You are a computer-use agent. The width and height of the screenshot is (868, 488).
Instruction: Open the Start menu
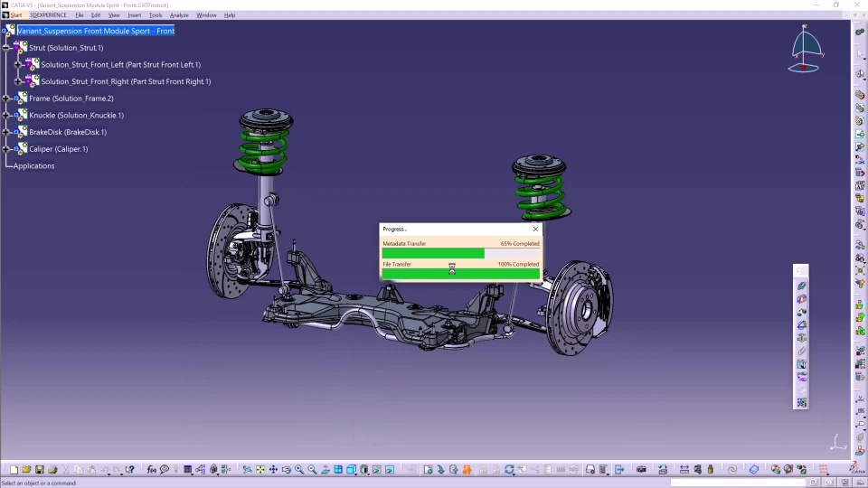[16, 15]
